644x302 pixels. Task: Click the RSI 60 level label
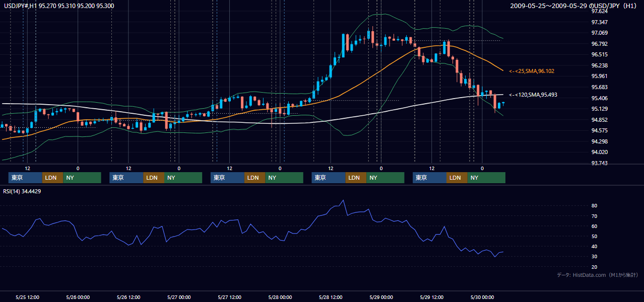click(595, 226)
